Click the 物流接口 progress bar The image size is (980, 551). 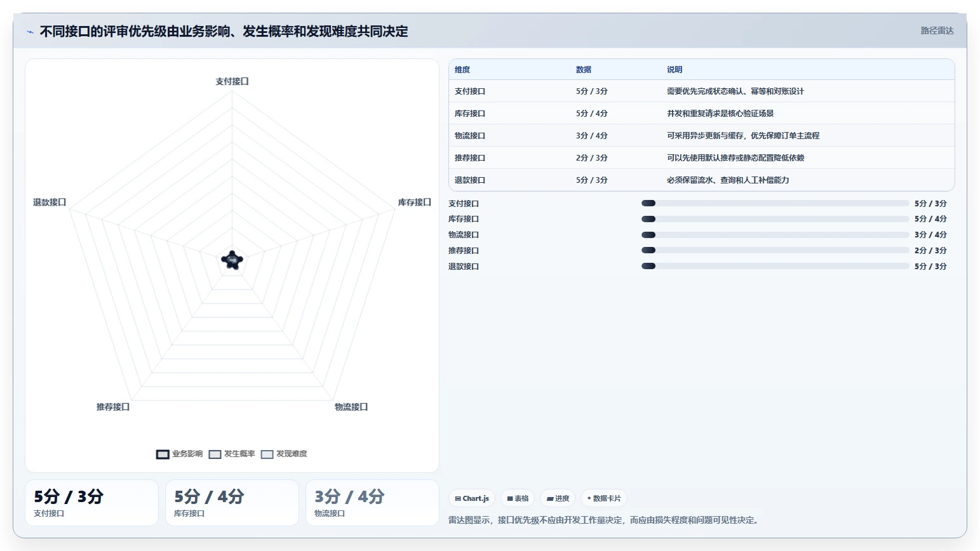tap(775, 235)
